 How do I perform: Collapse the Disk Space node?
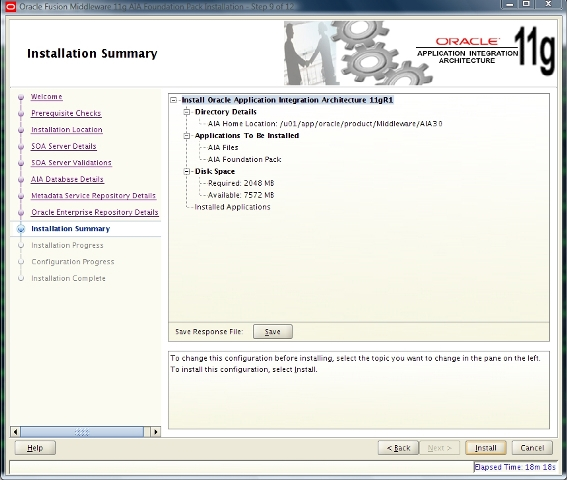point(187,171)
